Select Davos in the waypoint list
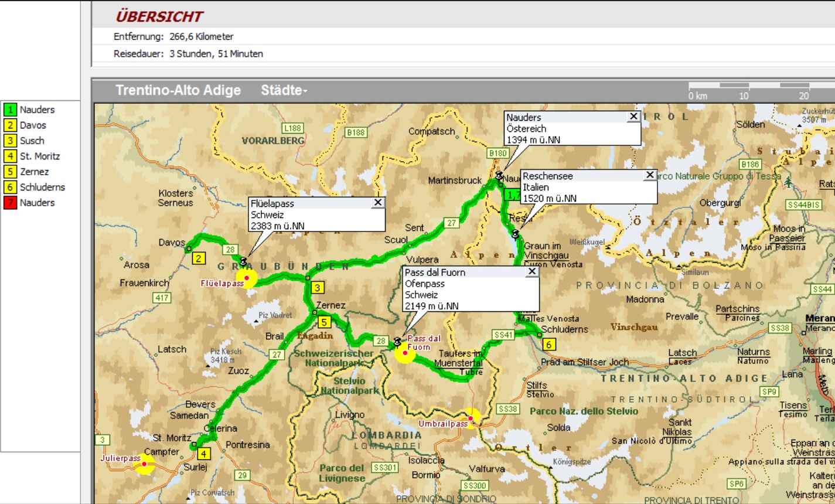This screenshot has height=504, width=835. (x=33, y=125)
